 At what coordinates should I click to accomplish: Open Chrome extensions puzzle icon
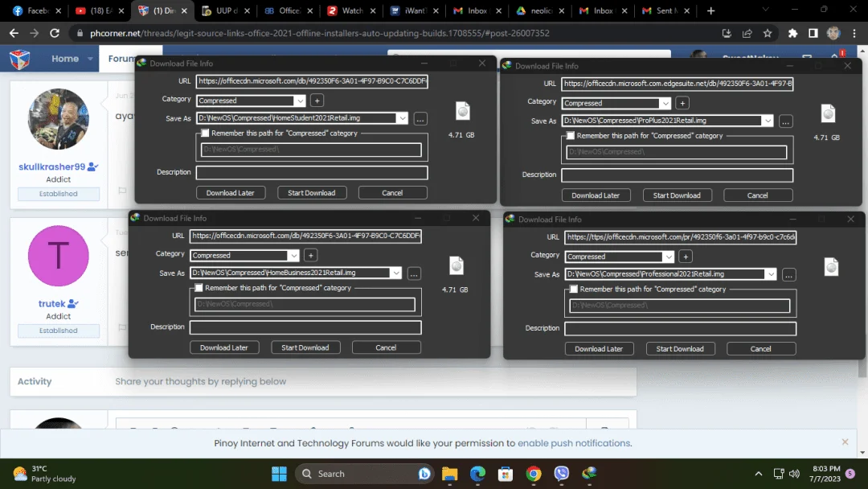pos(792,33)
